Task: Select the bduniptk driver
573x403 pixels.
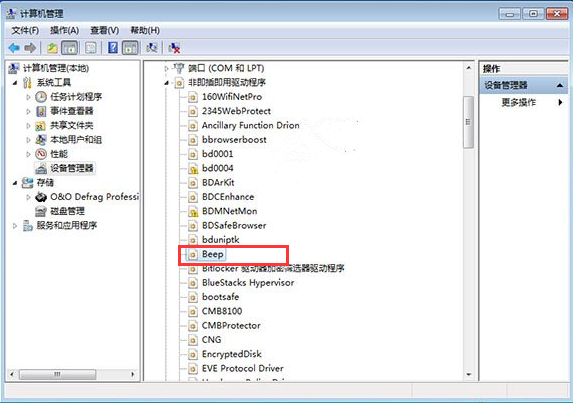Action: coord(220,240)
